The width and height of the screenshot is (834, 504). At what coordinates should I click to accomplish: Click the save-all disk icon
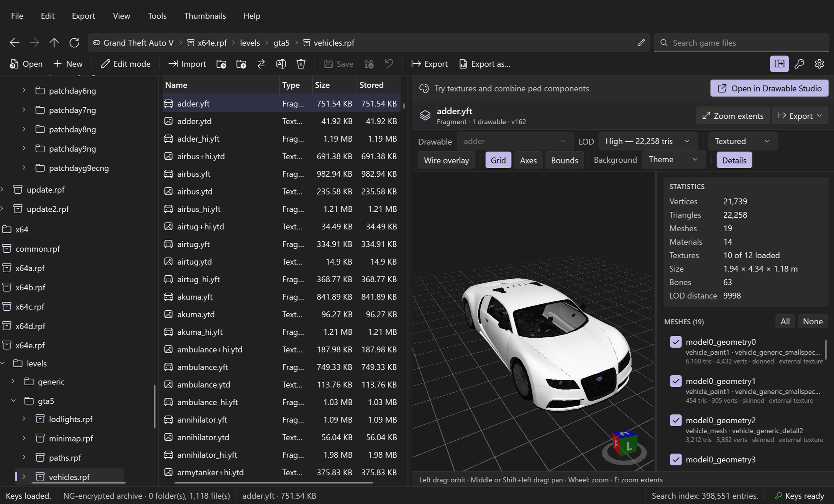[x=369, y=64]
